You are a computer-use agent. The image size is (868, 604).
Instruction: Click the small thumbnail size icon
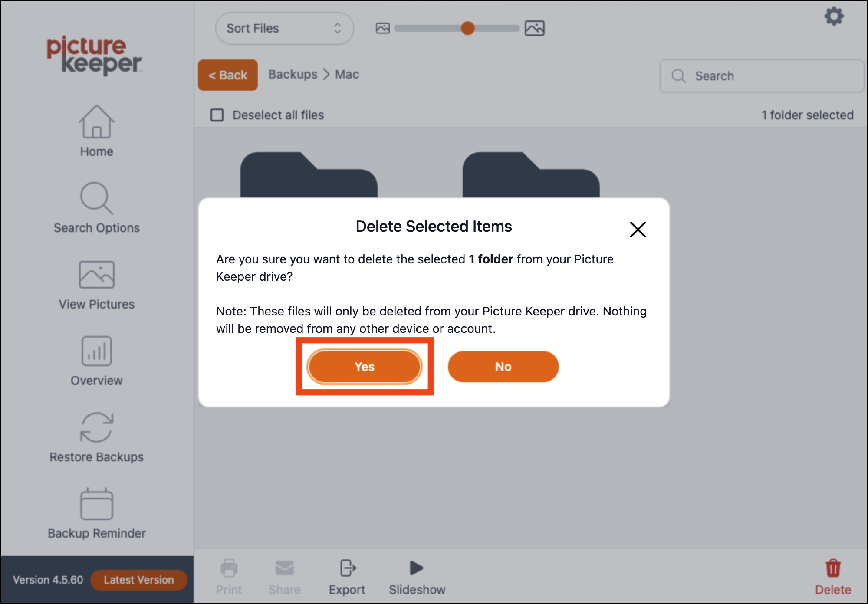(x=382, y=28)
